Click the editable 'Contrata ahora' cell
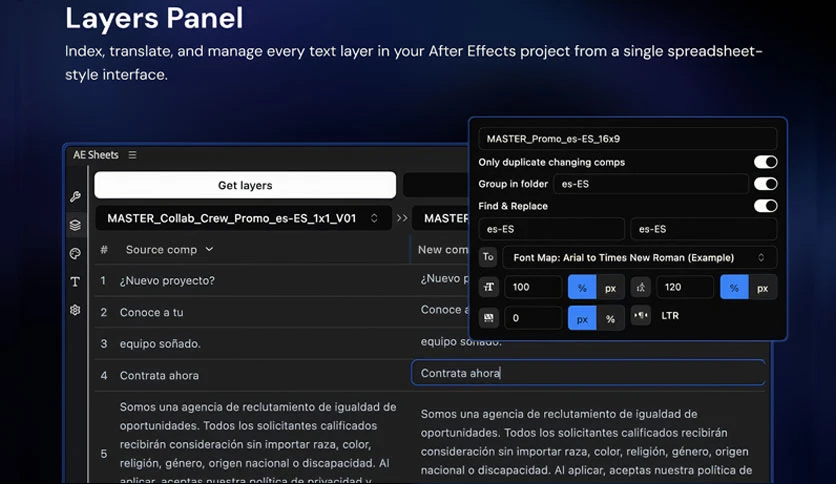This screenshot has height=484, width=836. click(588, 373)
